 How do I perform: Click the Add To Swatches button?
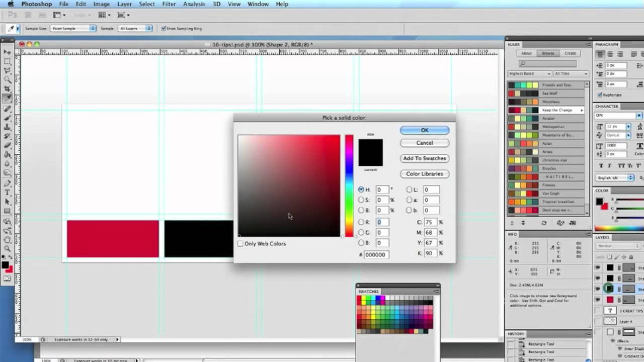[x=424, y=158]
